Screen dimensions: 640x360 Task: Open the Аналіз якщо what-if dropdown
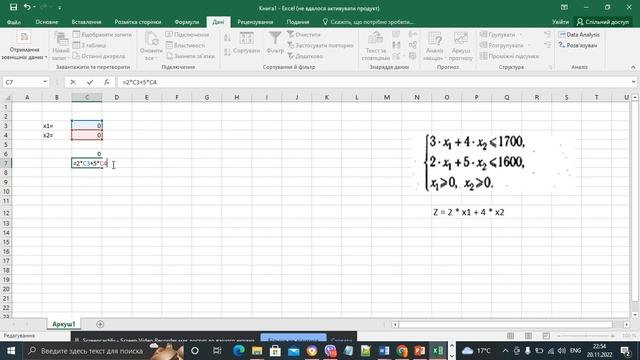click(x=434, y=46)
